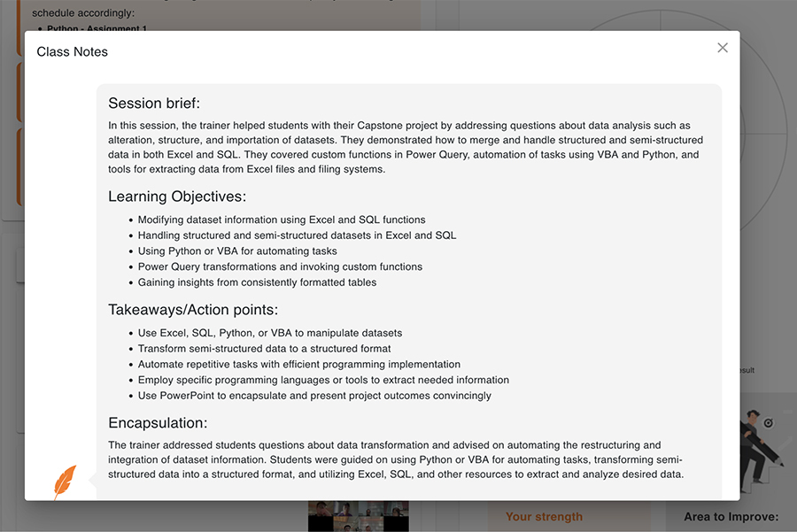Select the bullet about Power Query transformations

280,266
